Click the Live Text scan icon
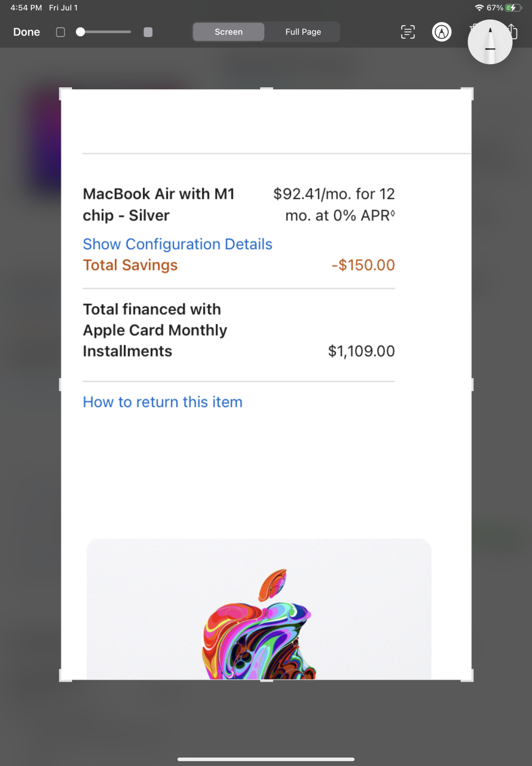This screenshot has width=532, height=766. pyautogui.click(x=408, y=32)
